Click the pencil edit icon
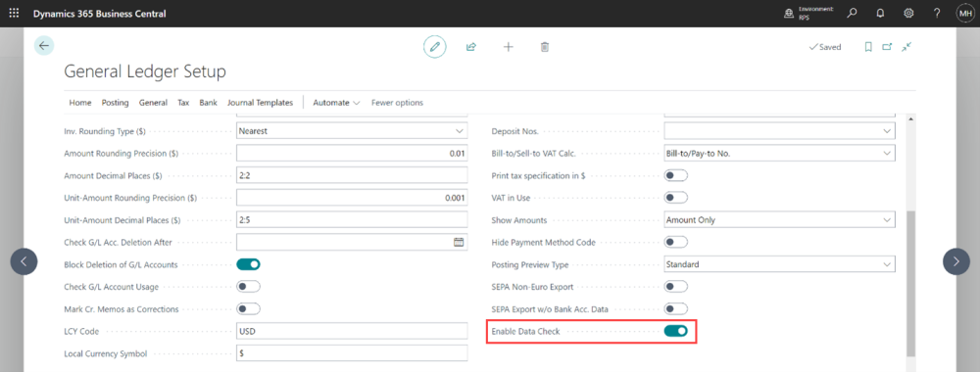 coord(435,47)
